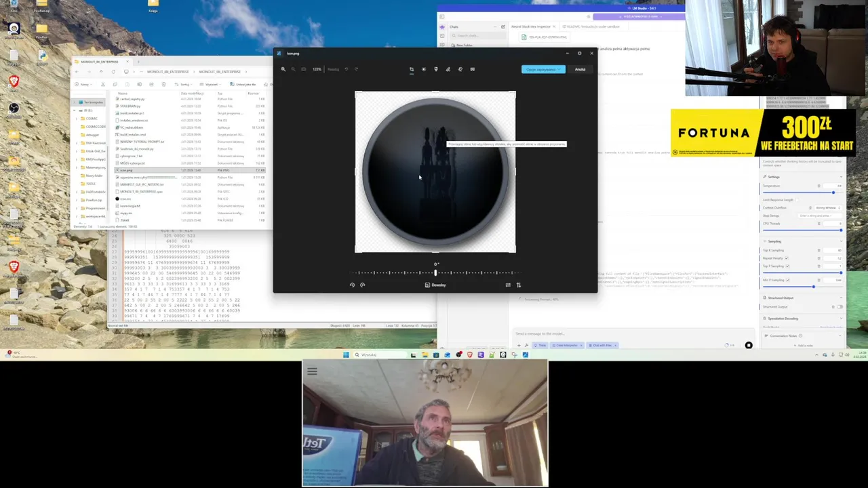Open a new File Explorer tab
The image size is (868, 488).
pos(139,62)
